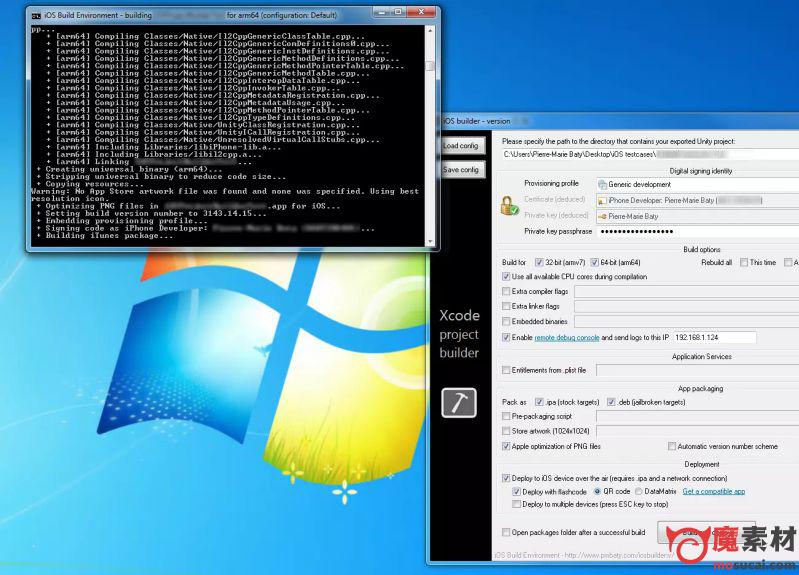Viewport: 799px width, 575px height.
Task: Enable Entitlements from .plist file checkbox
Action: 506,371
